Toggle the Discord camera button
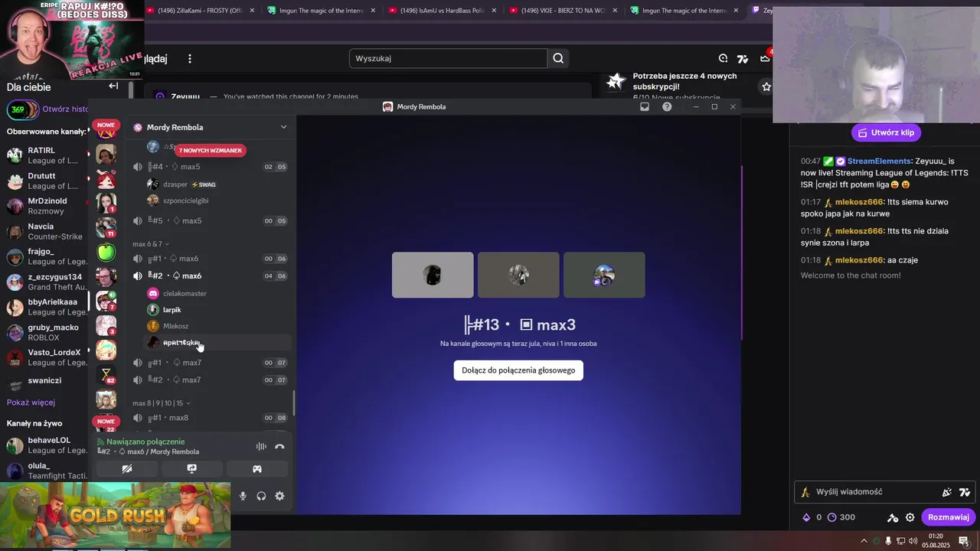The image size is (980, 551). coord(127,469)
